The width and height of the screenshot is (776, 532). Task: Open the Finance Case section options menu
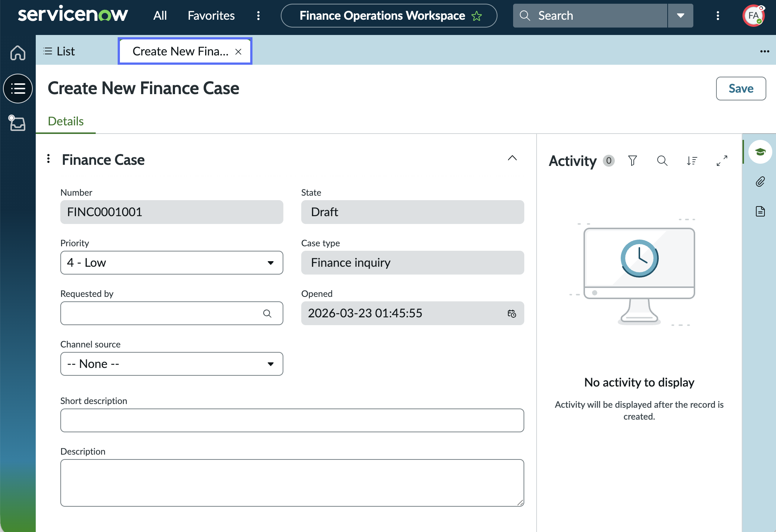(48, 159)
